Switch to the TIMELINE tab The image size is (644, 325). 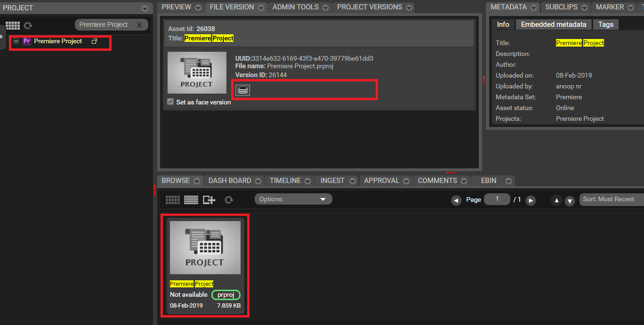pyautogui.click(x=285, y=181)
